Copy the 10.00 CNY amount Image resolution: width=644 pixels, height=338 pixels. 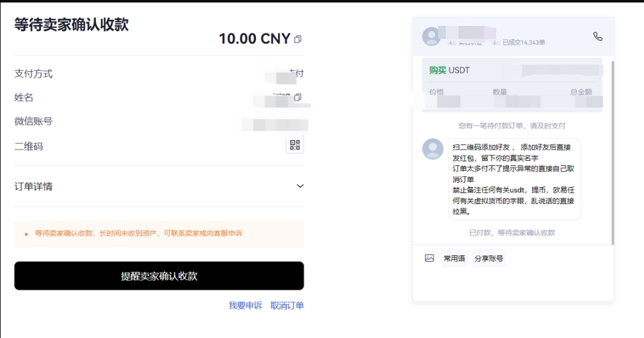coord(298,39)
